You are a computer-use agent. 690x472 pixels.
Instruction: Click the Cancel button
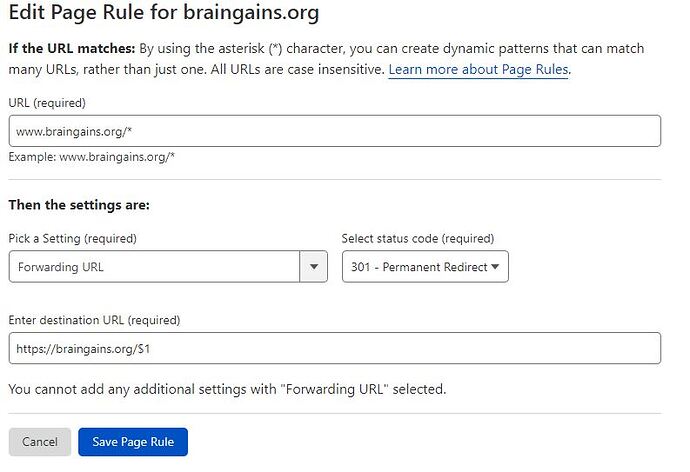(40, 442)
